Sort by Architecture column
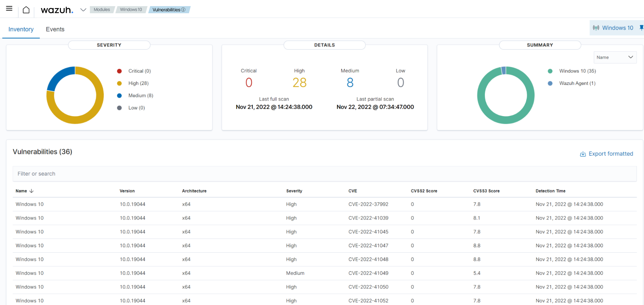The image size is (644, 305). click(194, 191)
